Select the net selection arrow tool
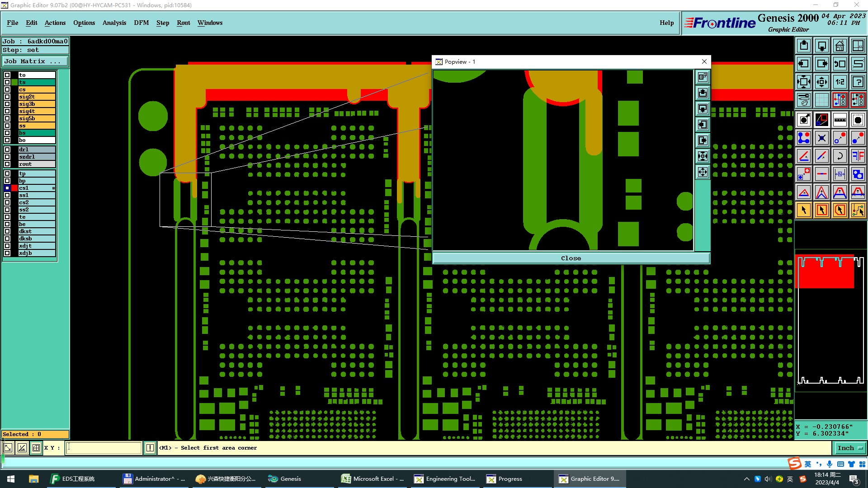 click(x=858, y=210)
